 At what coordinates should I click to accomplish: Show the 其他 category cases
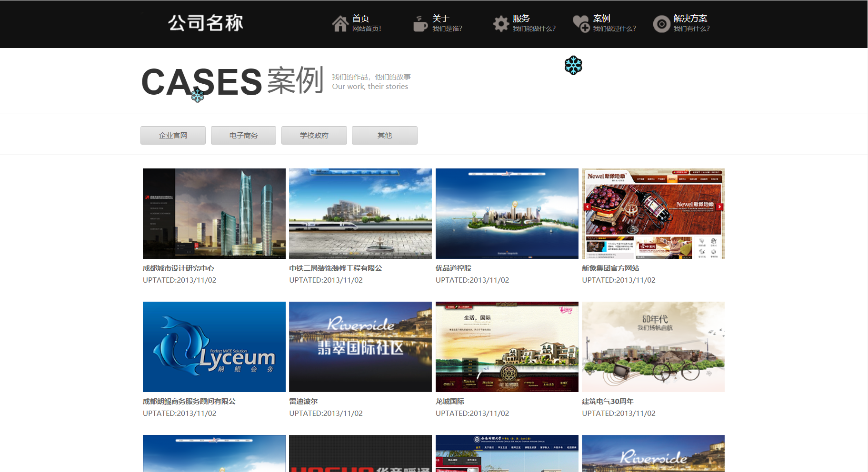click(x=384, y=136)
